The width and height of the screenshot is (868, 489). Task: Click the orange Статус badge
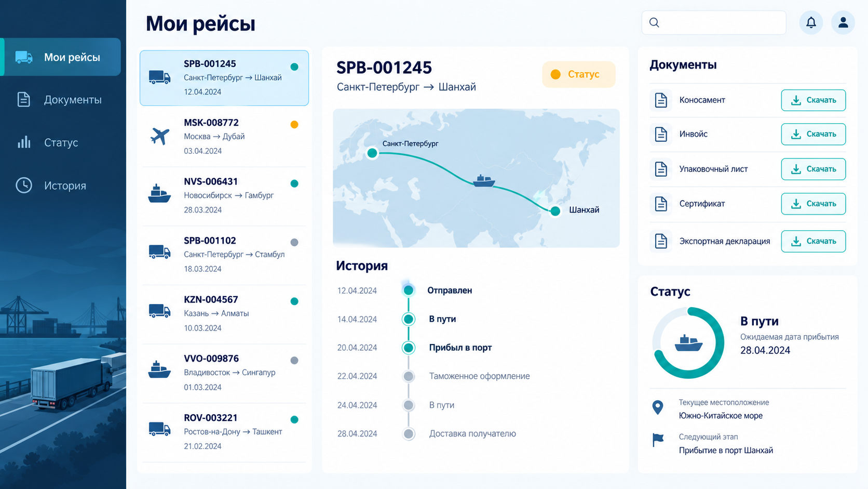point(579,74)
